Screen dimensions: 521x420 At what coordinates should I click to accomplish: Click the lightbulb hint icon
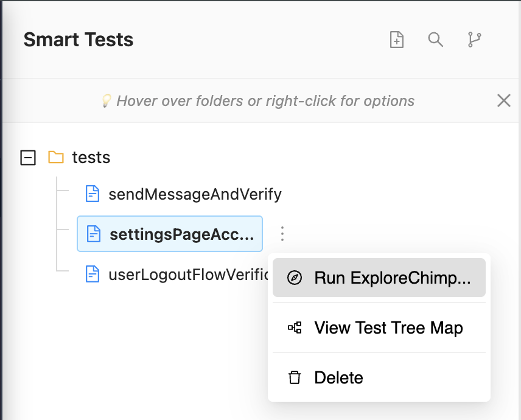click(x=107, y=101)
